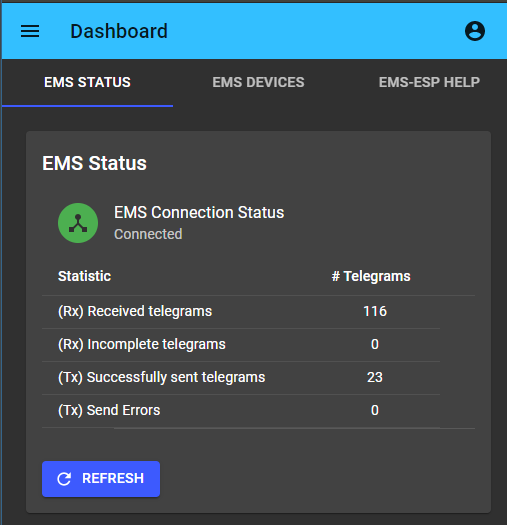
Task: Click the green EMS connection status icon
Action: click(x=78, y=223)
